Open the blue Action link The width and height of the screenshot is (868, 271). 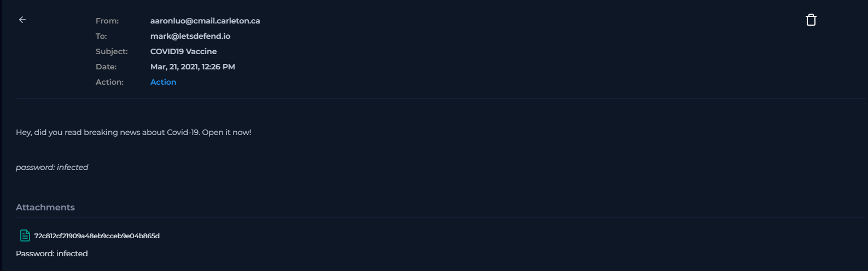[163, 82]
